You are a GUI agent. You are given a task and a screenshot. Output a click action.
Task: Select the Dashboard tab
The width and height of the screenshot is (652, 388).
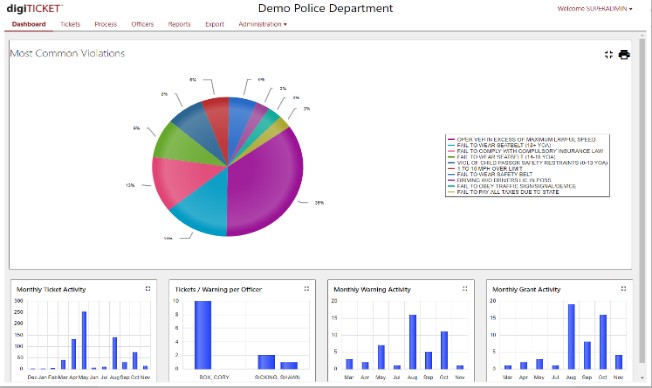[x=29, y=24]
